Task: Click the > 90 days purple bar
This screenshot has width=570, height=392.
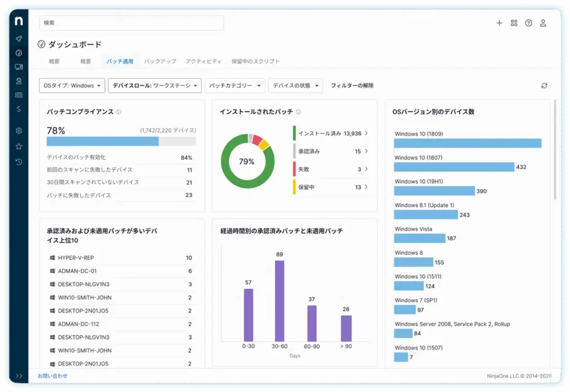Action: [346, 329]
